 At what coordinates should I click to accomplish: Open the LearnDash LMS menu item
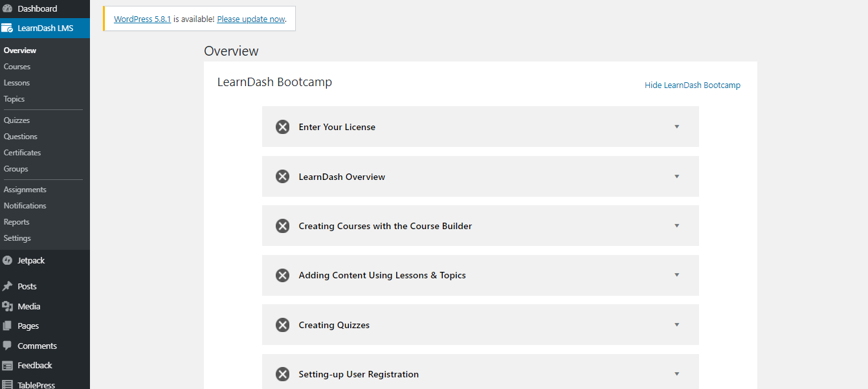(45, 28)
